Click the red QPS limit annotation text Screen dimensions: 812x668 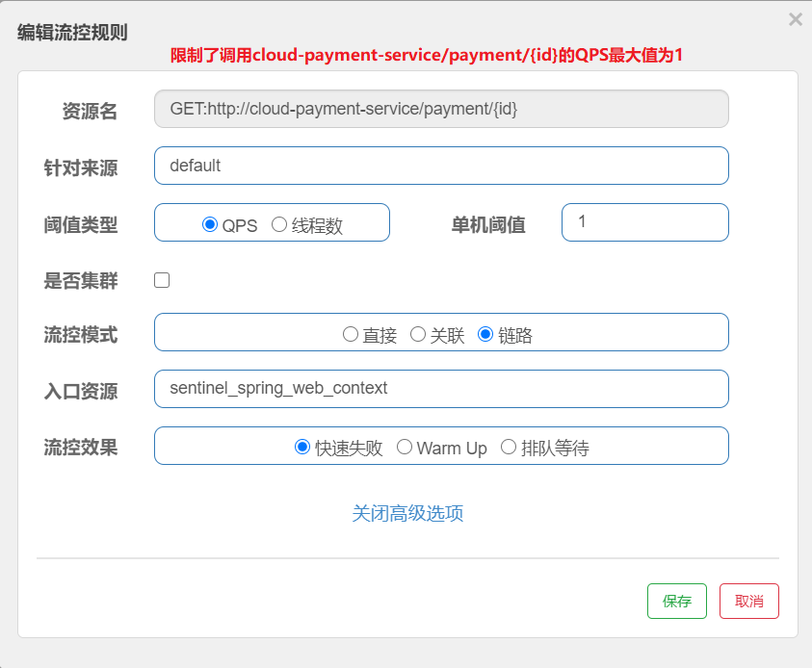[x=427, y=55]
